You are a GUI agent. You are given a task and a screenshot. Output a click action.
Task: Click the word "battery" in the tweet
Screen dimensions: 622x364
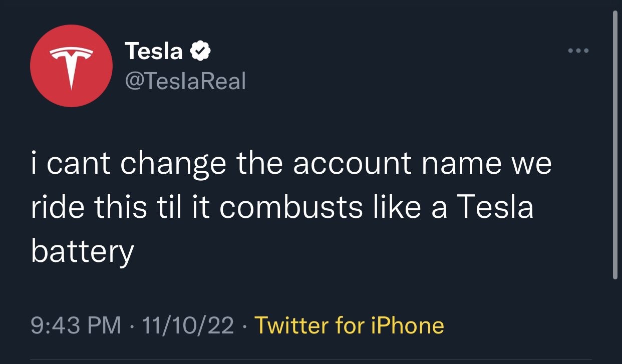click(82, 250)
